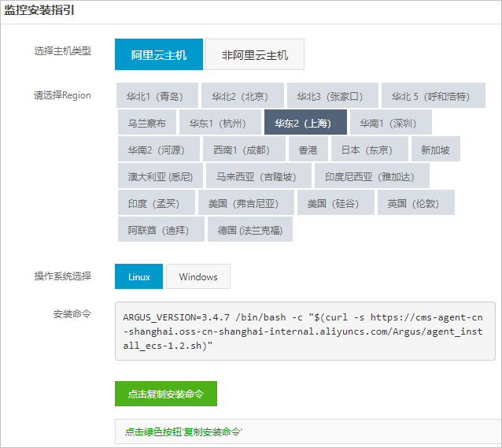Image resolution: width=502 pixels, height=448 pixels.
Task: Click inside the install command text box
Action: point(305,331)
